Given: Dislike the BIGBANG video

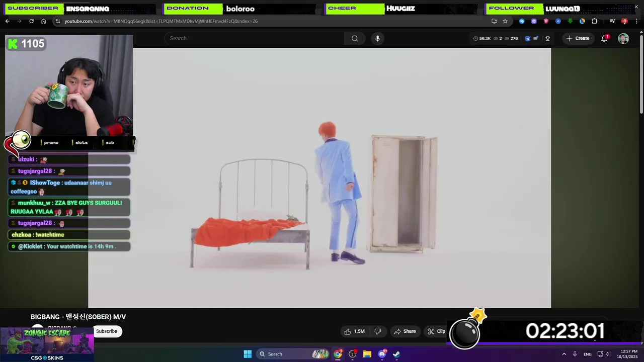Looking at the screenshot, I should tap(378, 331).
